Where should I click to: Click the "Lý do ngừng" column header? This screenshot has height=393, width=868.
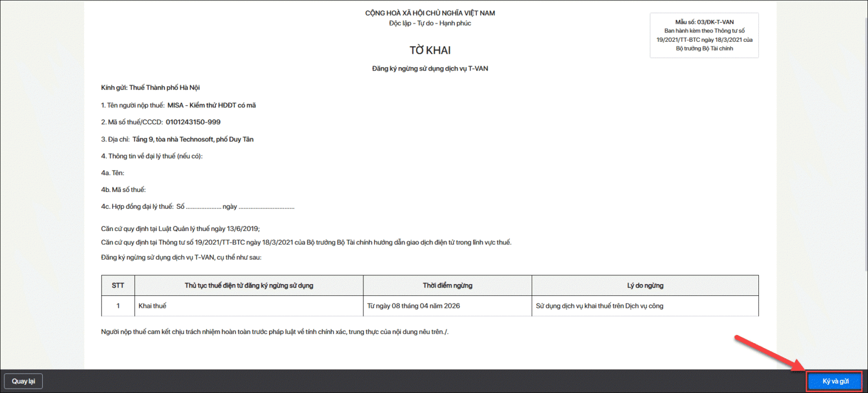(645, 286)
